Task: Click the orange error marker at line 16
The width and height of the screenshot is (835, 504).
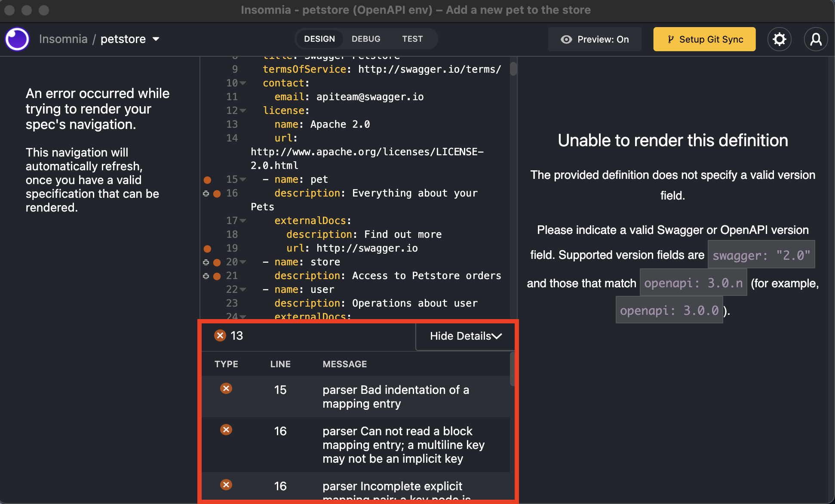Action: [217, 194]
